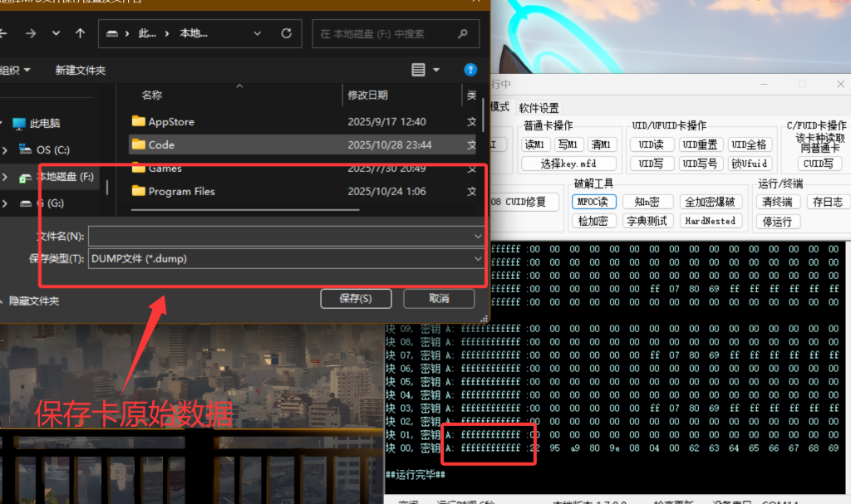Click the 文件名 input field
The width and height of the screenshot is (851, 504).
(x=283, y=237)
